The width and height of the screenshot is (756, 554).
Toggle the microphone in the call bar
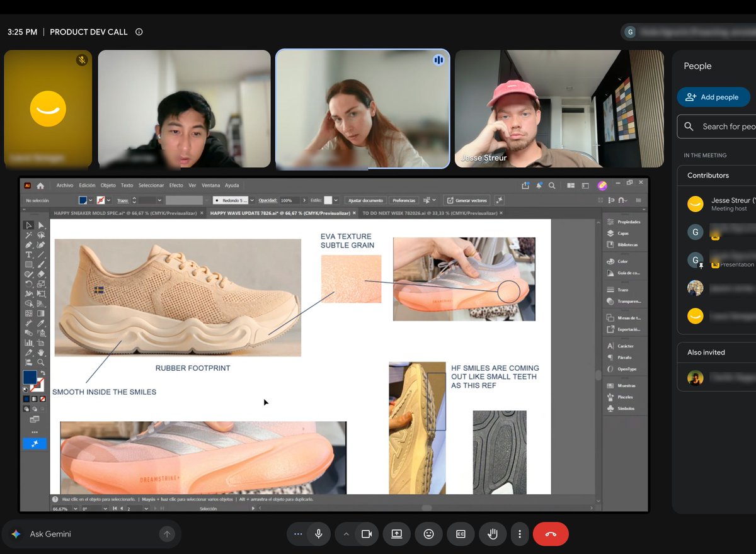319,534
